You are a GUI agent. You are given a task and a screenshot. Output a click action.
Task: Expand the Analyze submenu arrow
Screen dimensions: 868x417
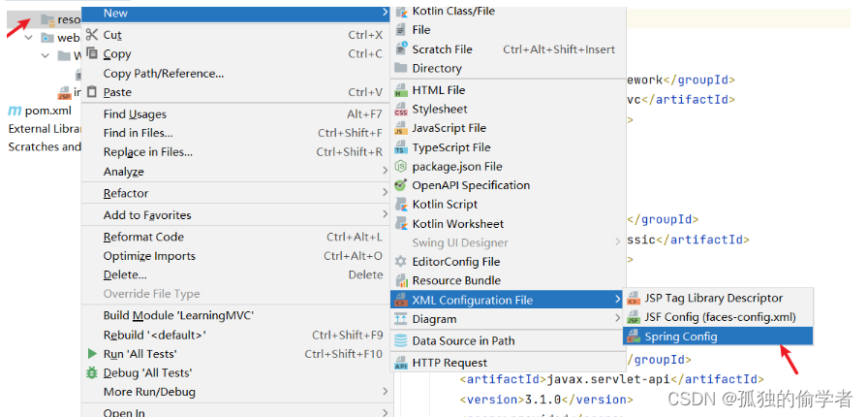[x=385, y=172]
